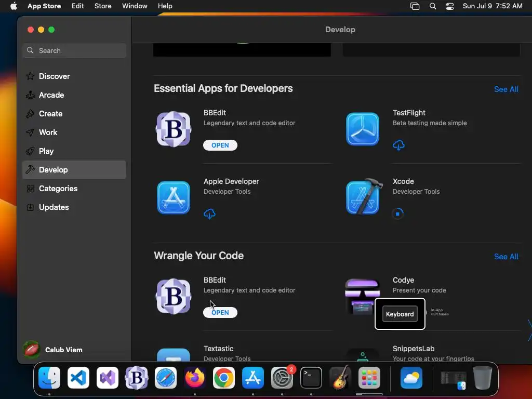Open the Help menu

coord(165,6)
